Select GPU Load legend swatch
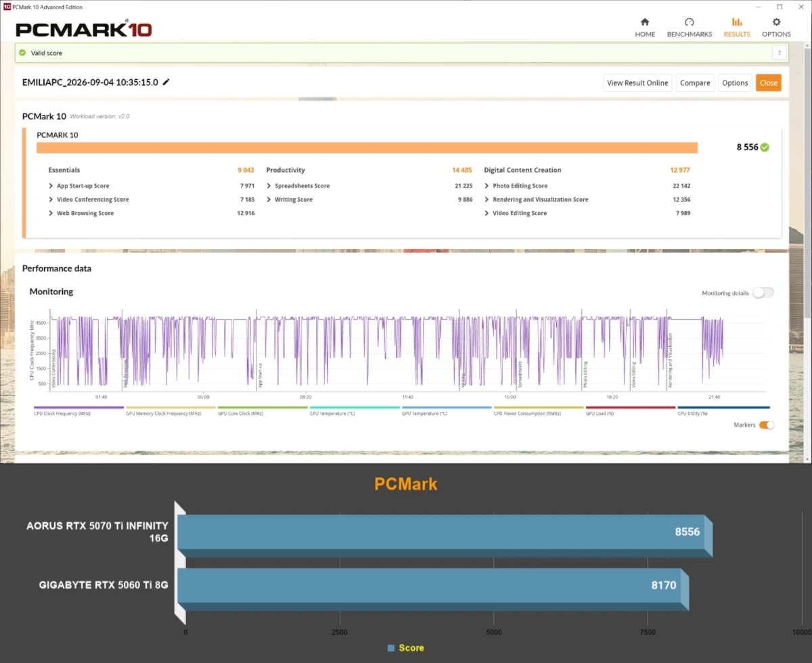Viewport: 812px width, 663px height. click(631, 407)
